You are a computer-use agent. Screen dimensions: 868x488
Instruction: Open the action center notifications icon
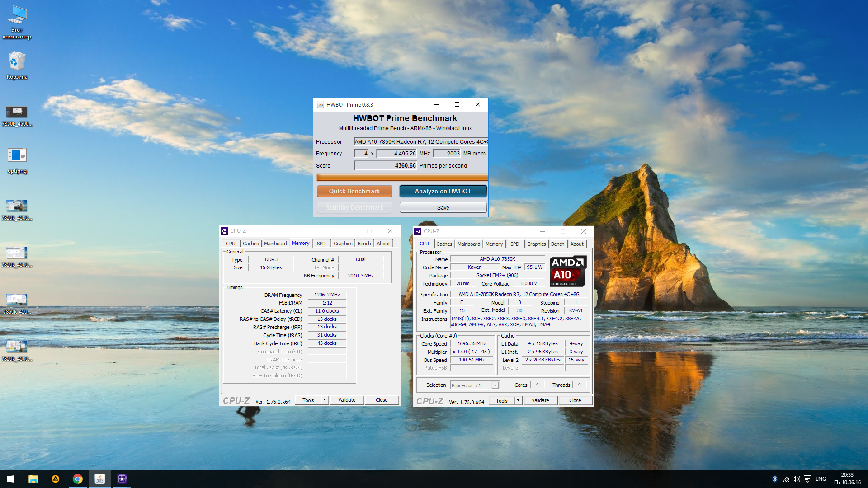click(807, 479)
